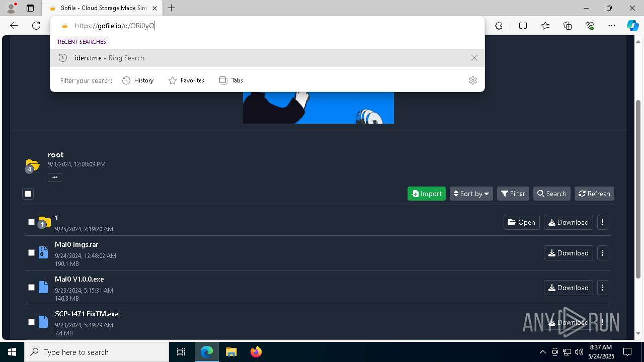Open the root folder options ellipsis

(x=55, y=177)
